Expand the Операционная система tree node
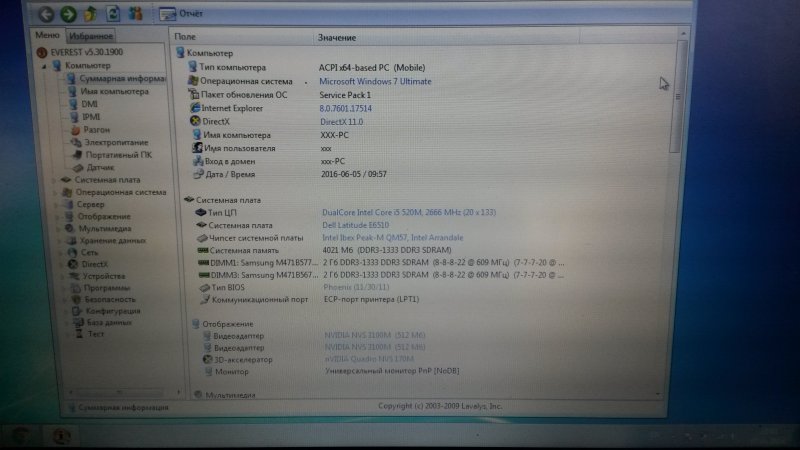Viewport: 800px width, 450px height. pyautogui.click(x=55, y=193)
